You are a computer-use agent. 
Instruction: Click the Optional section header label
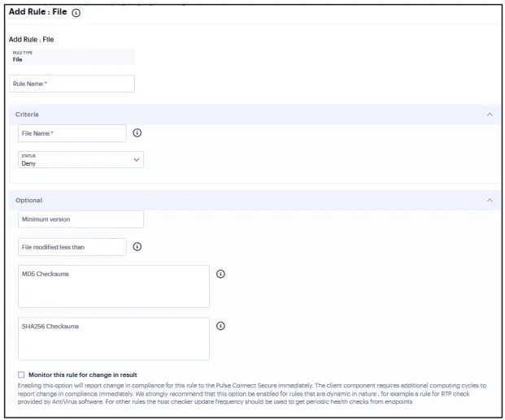pyautogui.click(x=28, y=200)
